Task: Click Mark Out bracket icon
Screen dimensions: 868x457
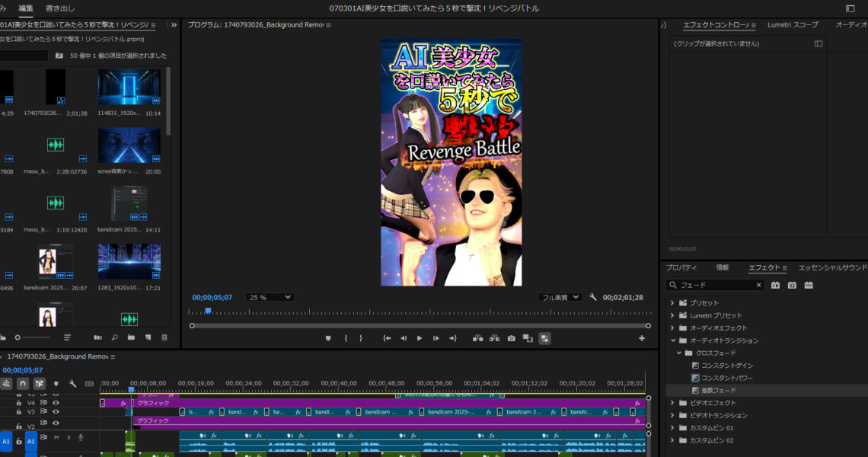Action: [361, 338]
